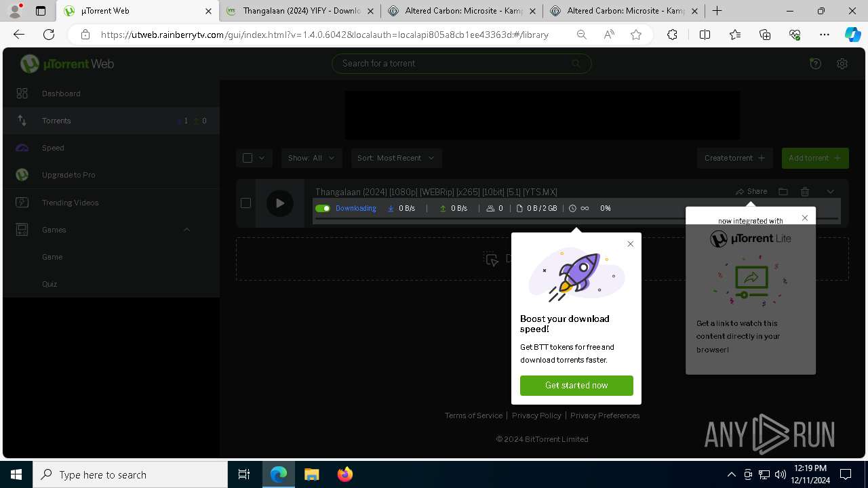Play the Thangalaan torrent
Viewport: 868px width, 488px height.
279,203
